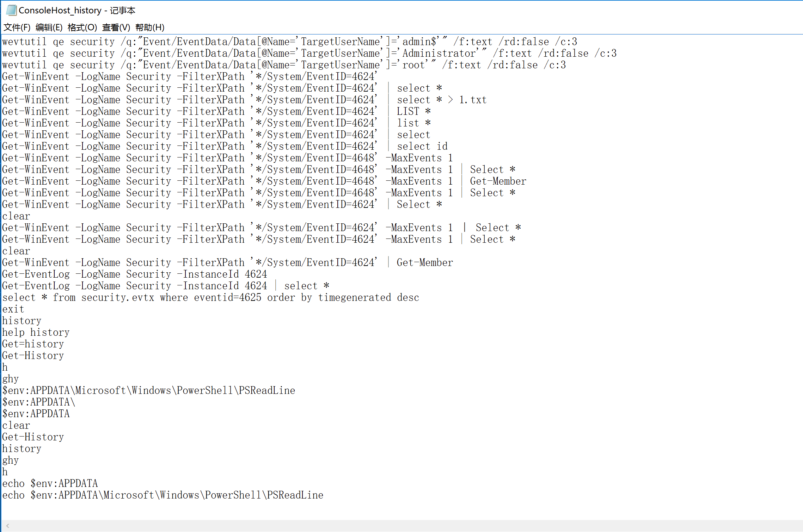This screenshot has width=803, height=532.
Task: Click the '1.txt' text in the select line
Action: [472, 100]
